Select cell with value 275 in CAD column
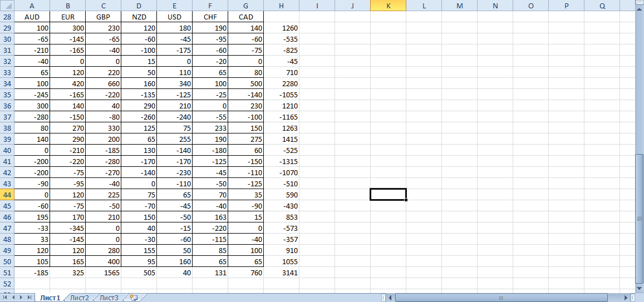 tap(245, 139)
